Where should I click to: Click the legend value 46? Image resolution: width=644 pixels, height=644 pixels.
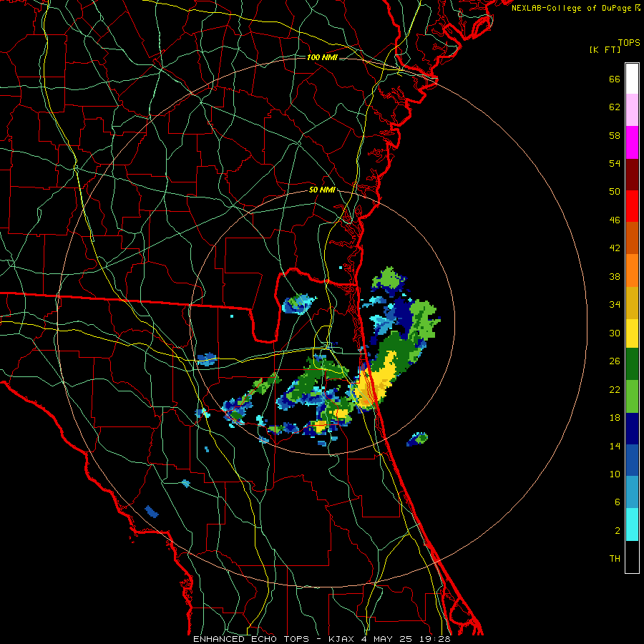(x=615, y=220)
